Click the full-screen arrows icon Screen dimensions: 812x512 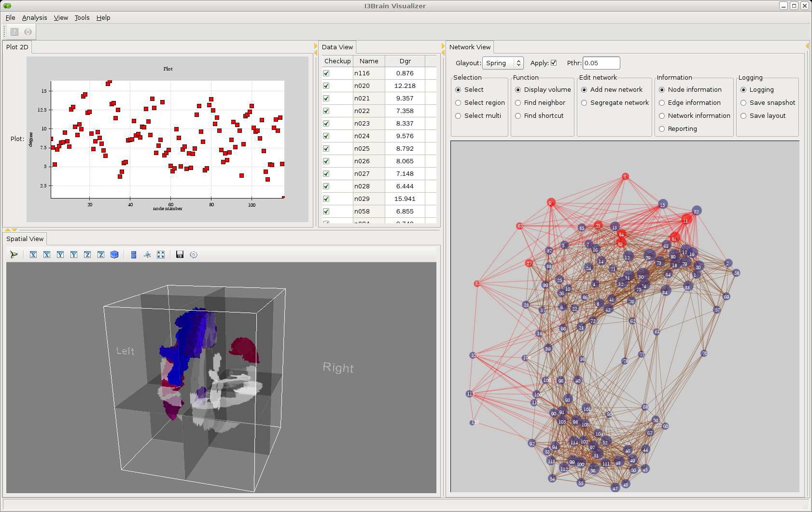click(161, 255)
